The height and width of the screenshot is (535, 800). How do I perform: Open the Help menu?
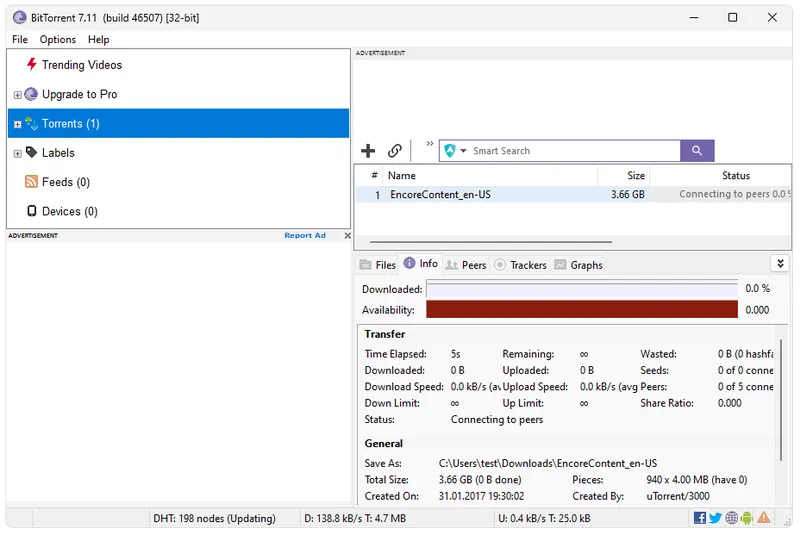pyautogui.click(x=98, y=39)
